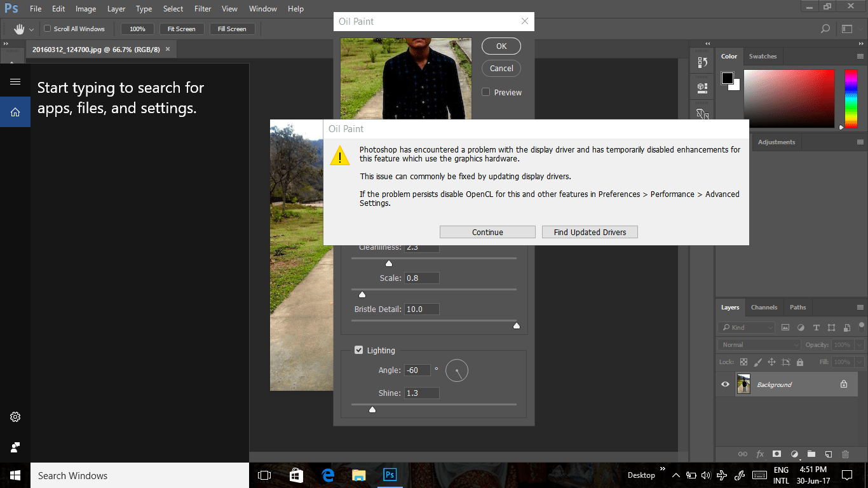Viewport: 868px width, 488px height.
Task: Open the Filter menu
Action: (x=202, y=8)
